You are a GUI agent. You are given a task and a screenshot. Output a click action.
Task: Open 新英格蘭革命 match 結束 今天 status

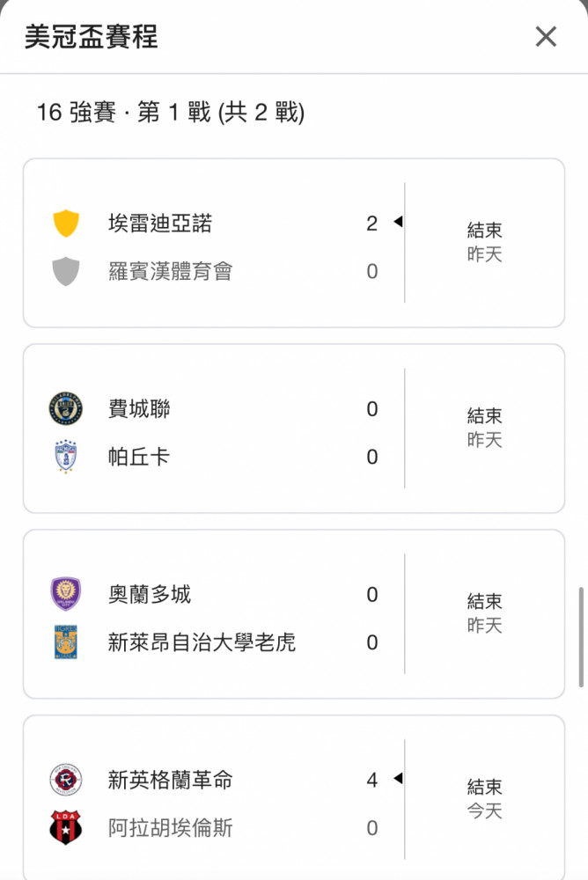[484, 799]
